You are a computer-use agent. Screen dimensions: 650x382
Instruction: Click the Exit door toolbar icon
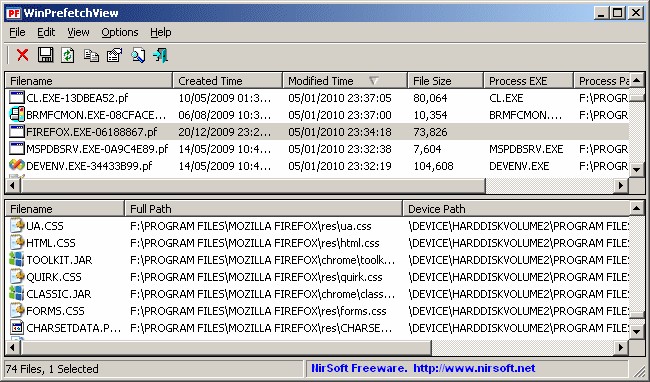[x=160, y=55]
